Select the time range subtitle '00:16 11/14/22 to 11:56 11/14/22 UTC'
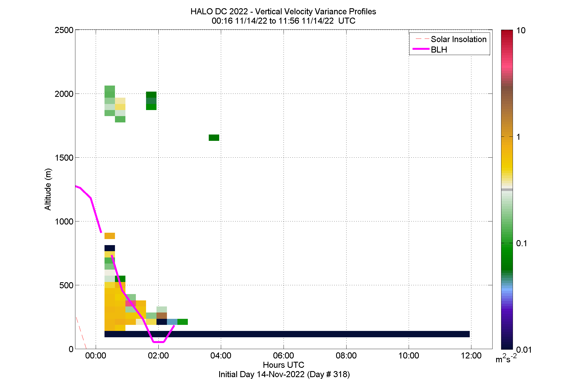 (x=283, y=21)
